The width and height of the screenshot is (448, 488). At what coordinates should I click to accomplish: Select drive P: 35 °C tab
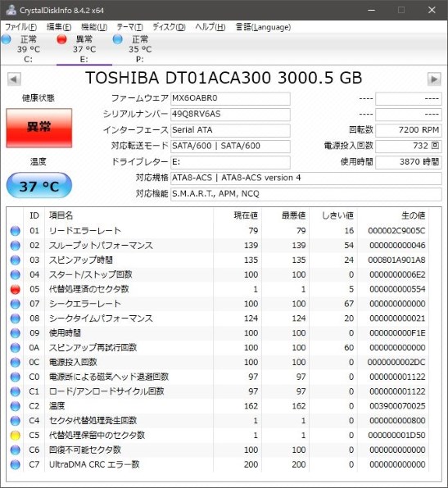[140, 49]
